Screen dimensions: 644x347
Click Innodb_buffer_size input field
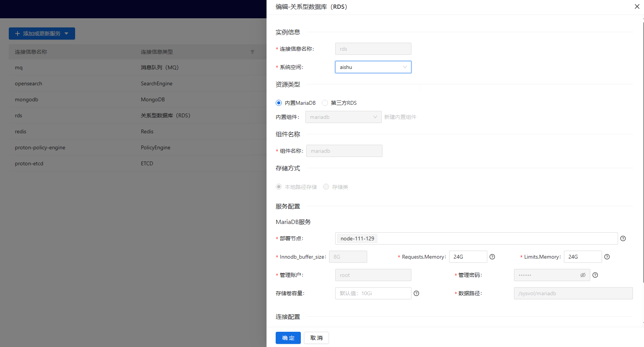(x=348, y=257)
